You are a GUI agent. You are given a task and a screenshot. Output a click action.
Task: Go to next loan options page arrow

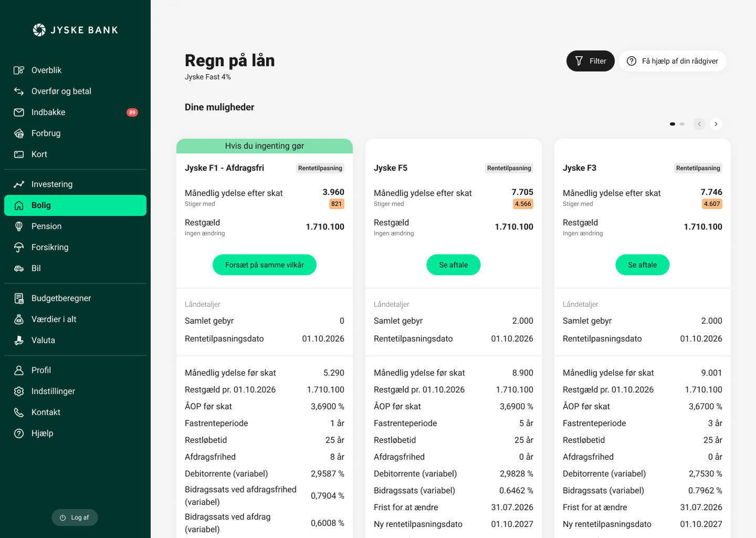click(716, 124)
